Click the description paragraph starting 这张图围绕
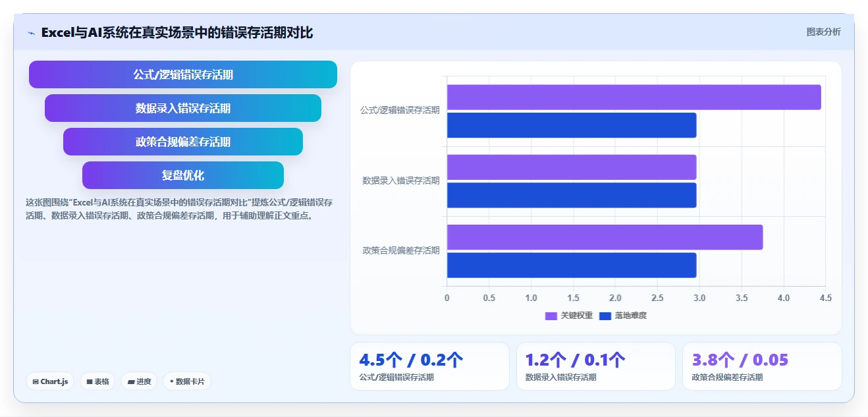The image size is (868, 417). [179, 209]
